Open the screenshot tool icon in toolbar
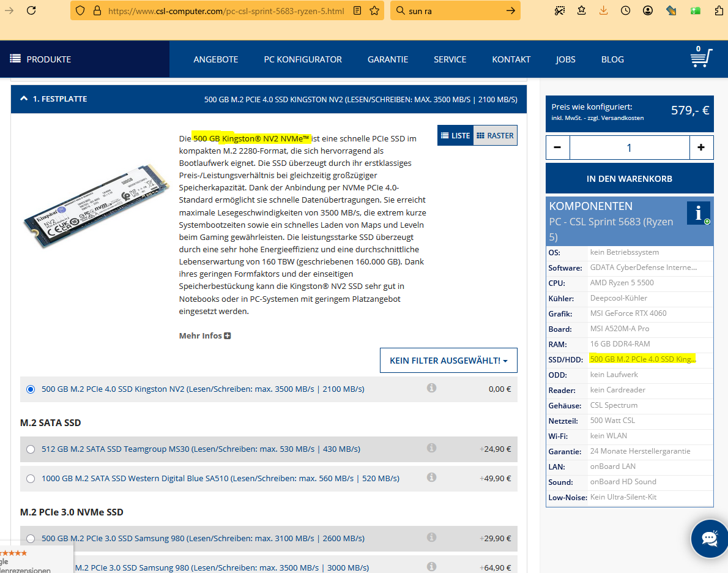This screenshot has height=573, width=728. [x=560, y=10]
